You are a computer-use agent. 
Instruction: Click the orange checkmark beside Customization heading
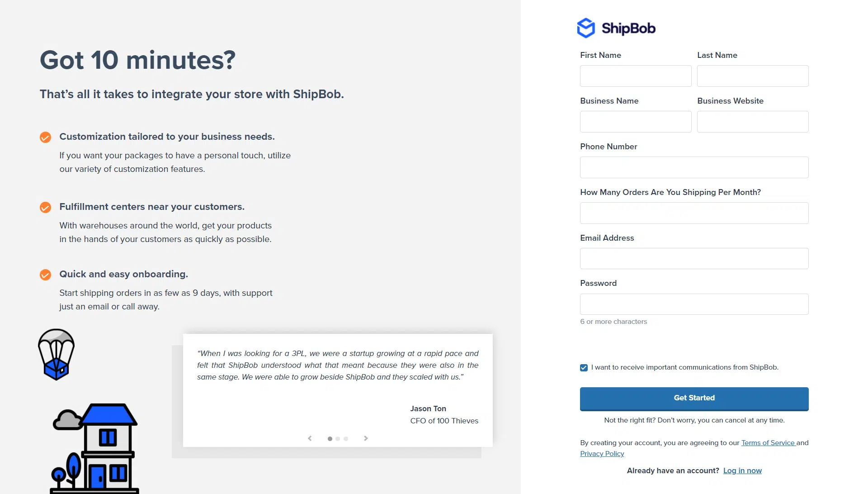(x=45, y=137)
